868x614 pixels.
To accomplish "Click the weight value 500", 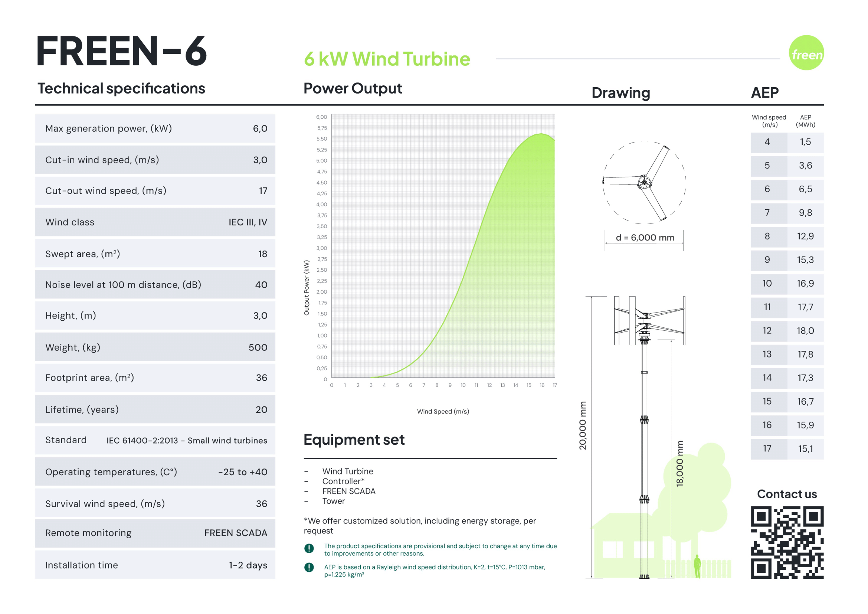I will (258, 347).
